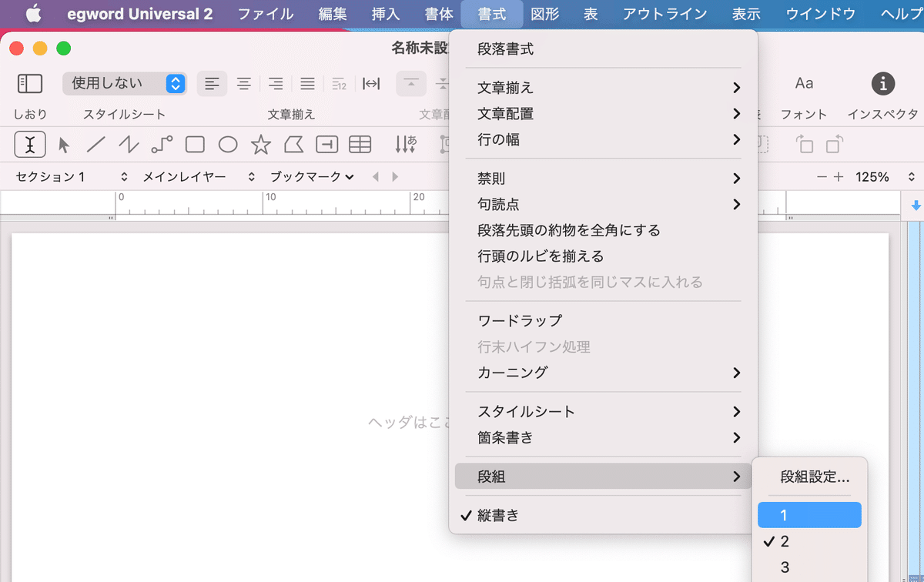Click the line-count alignment icon
Viewport: 924px width, 582px height.
[x=339, y=83]
